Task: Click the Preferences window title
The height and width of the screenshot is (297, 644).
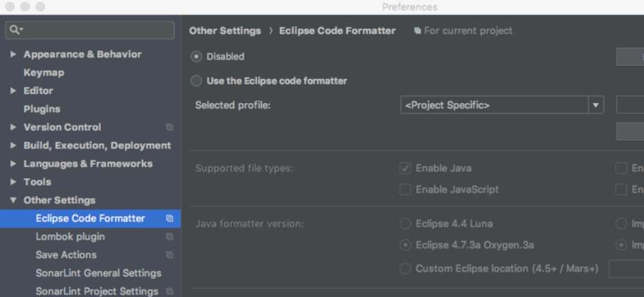Action: coord(409,7)
